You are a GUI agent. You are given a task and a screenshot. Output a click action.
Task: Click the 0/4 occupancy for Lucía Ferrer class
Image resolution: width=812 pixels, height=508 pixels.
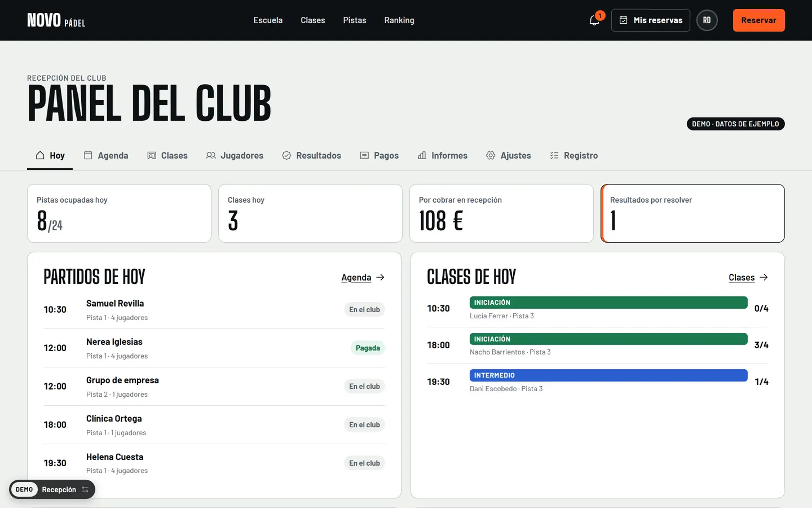[x=761, y=308]
